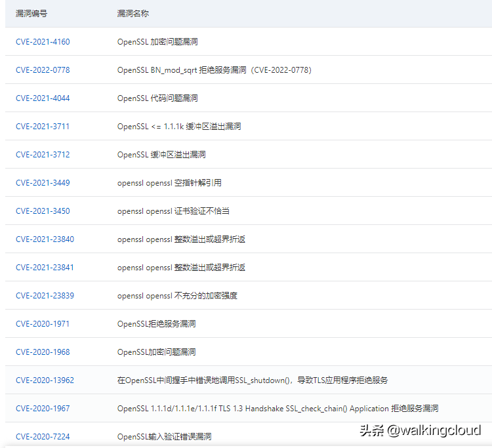Image resolution: width=492 pixels, height=448 pixels.
Task: Open the CVE-2020-7224 vulnerability link
Action: click(x=43, y=437)
